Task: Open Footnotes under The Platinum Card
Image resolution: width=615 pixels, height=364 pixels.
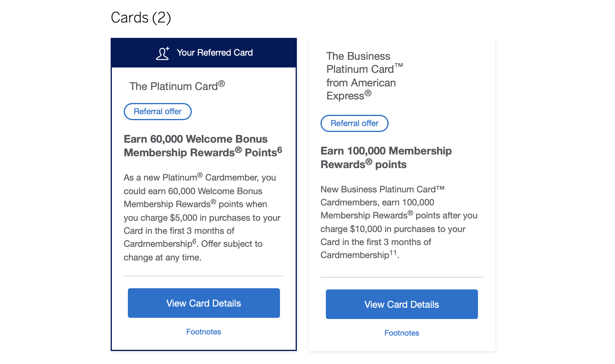Action: 204,332
